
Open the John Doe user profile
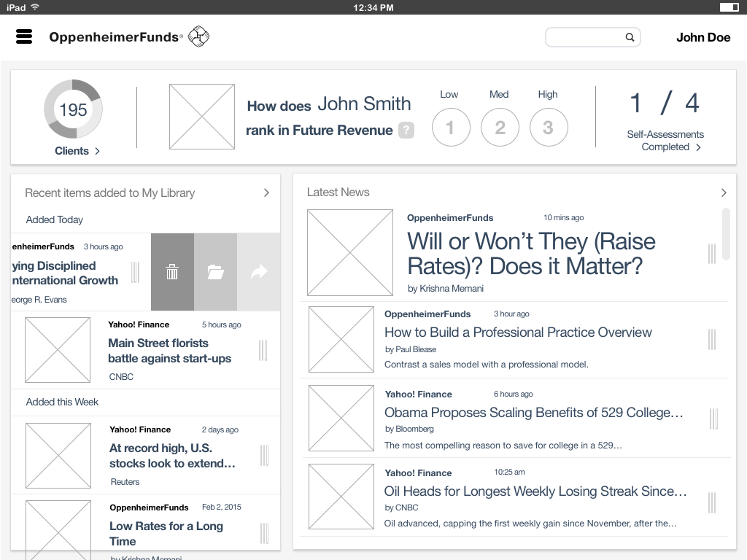(703, 37)
